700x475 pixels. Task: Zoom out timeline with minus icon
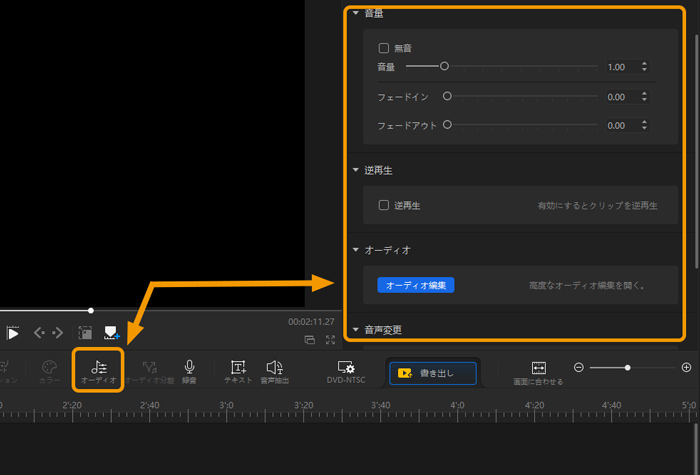click(579, 367)
